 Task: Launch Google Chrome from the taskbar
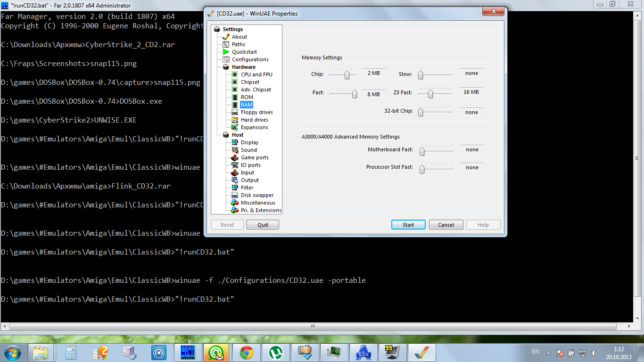coord(246,353)
